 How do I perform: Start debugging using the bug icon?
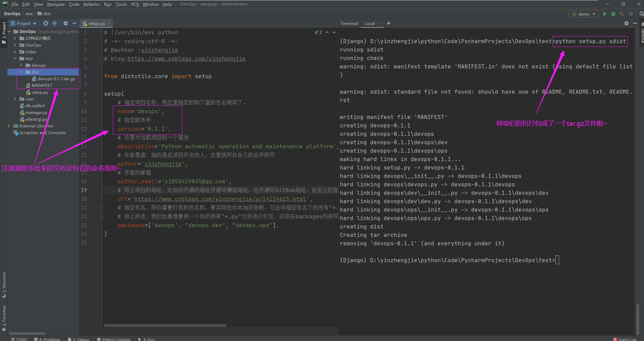tap(613, 14)
